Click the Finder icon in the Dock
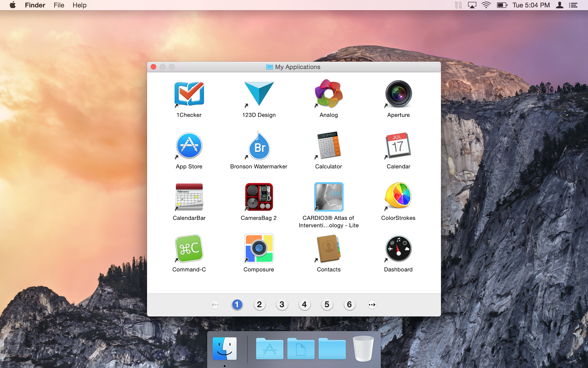The width and height of the screenshot is (588, 368). click(225, 348)
